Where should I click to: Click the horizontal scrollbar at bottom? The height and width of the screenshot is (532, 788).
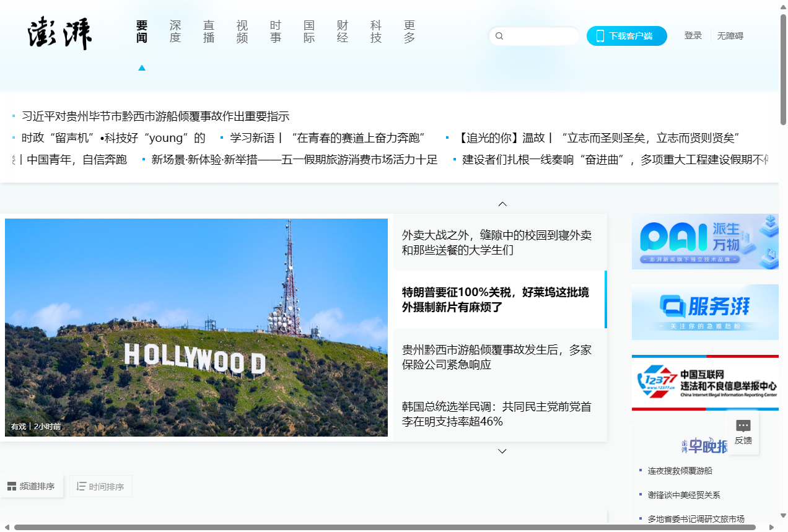coord(384,527)
